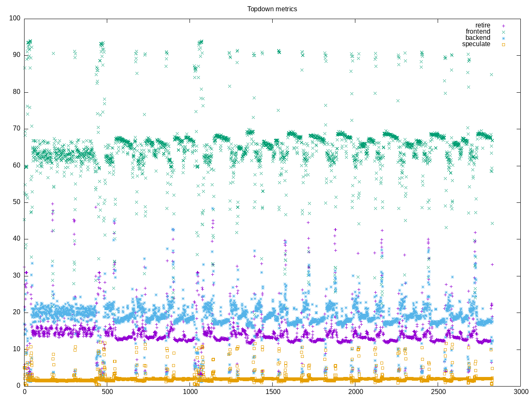Select the 90 y-axis tick label
The image size is (532, 399).
[x=16, y=55]
